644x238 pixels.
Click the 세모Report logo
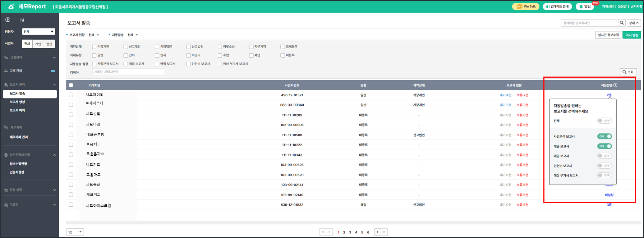pyautogui.click(x=27, y=6)
